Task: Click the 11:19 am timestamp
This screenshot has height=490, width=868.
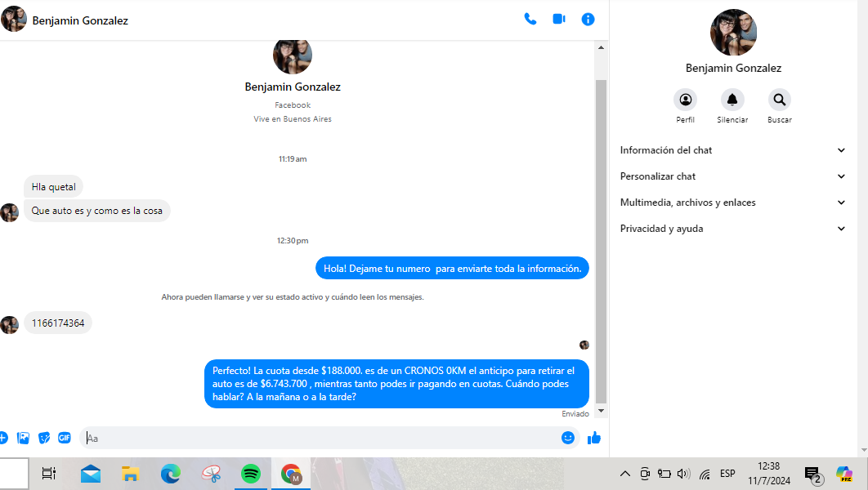Action: (293, 158)
